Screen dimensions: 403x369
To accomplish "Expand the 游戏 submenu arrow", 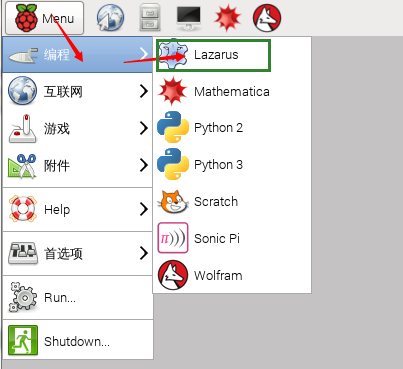I will tap(144, 128).
